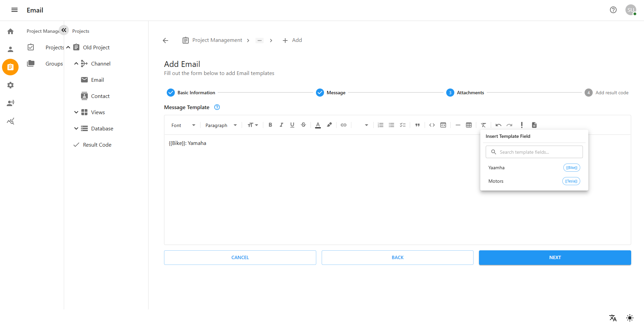Toggle bold formatting
Screen dimensions: 644x325
(270, 125)
